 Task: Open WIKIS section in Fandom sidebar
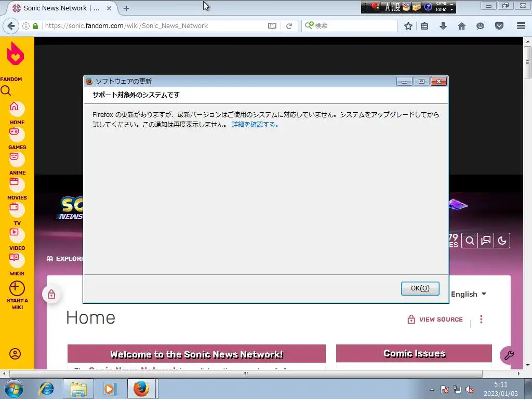pyautogui.click(x=17, y=264)
